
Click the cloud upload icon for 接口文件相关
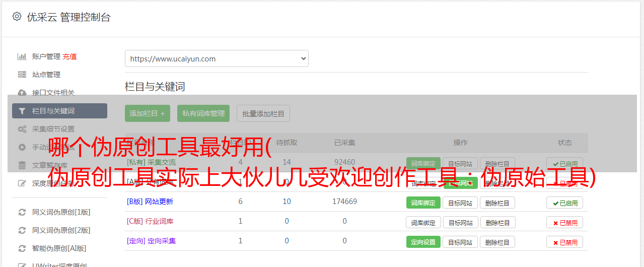coord(22,93)
